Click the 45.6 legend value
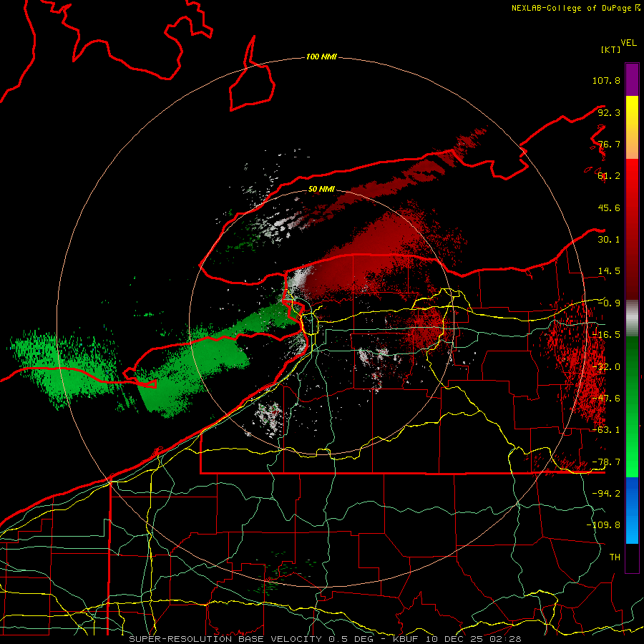 (609, 208)
